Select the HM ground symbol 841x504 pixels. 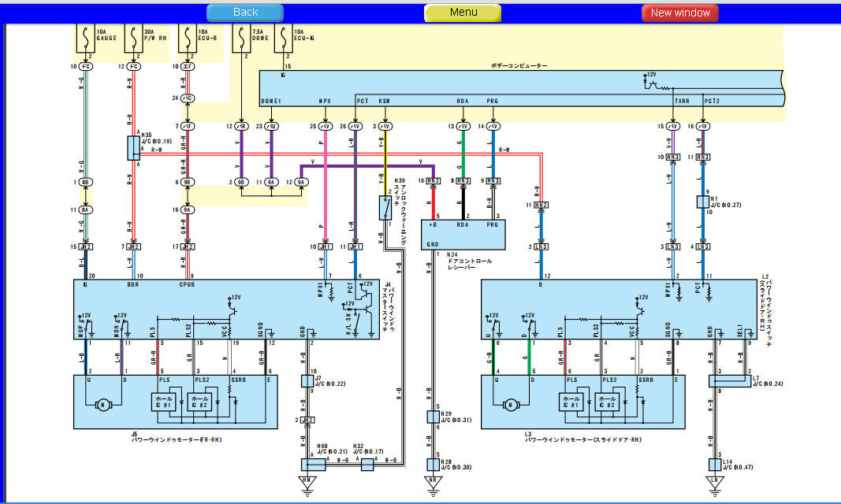[307, 484]
